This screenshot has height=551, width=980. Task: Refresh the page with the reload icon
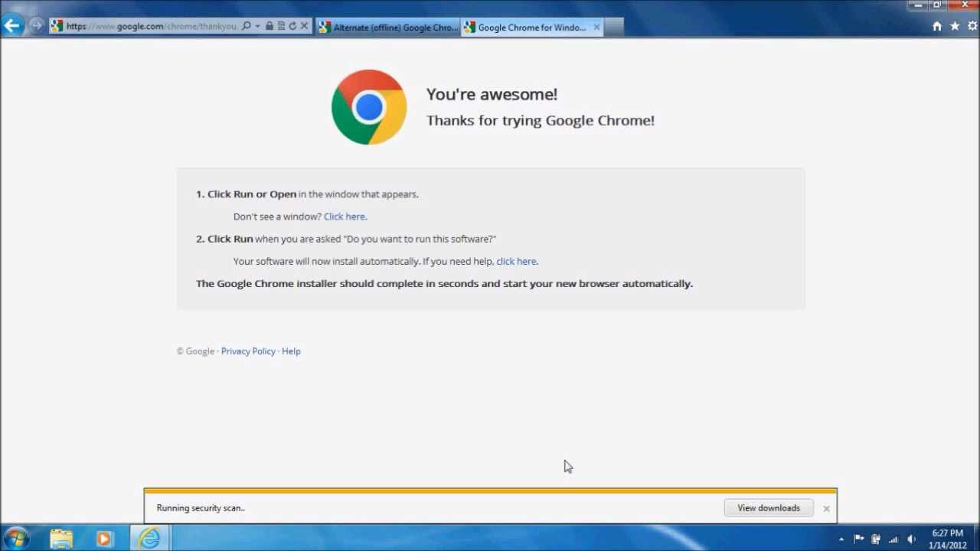pyautogui.click(x=292, y=26)
